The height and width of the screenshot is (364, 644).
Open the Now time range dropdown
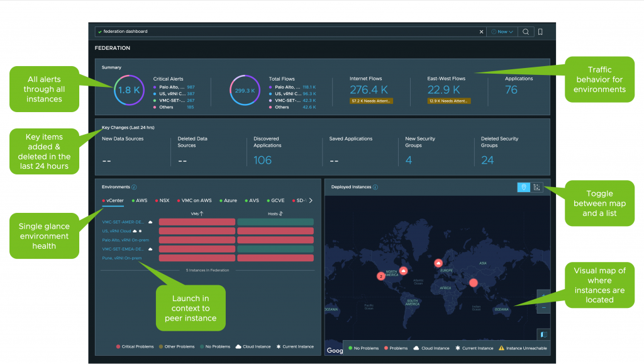point(502,31)
